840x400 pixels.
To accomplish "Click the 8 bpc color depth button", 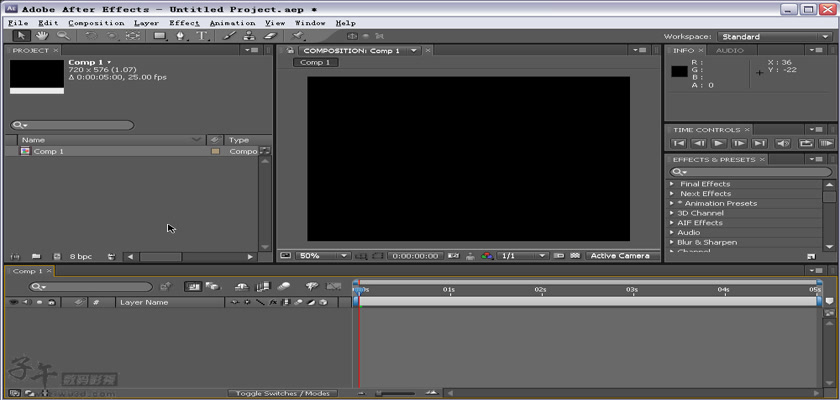I will [x=80, y=256].
